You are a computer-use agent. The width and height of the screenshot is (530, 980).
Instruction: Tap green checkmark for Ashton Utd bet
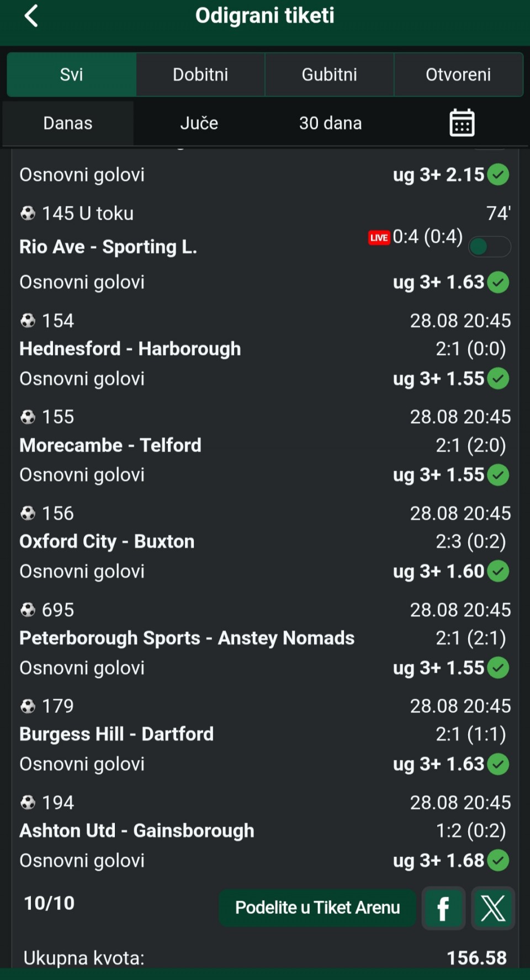coord(499,860)
